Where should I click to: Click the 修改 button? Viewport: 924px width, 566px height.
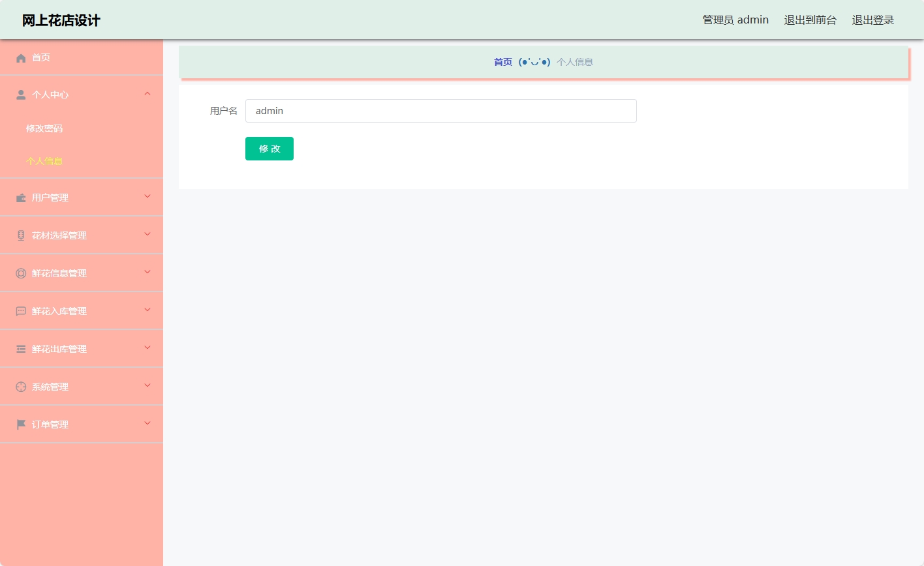[x=269, y=148]
